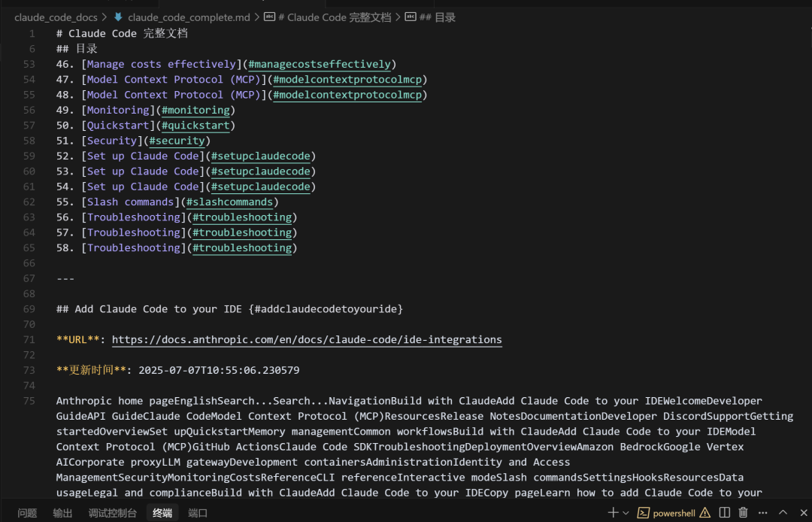
Task: Click the '---' separator on line 67
Action: pos(65,278)
